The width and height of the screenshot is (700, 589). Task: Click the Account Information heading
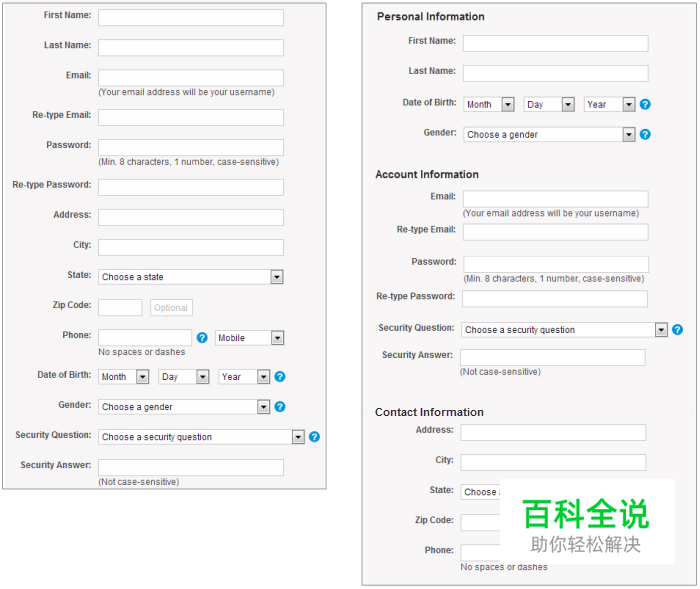point(427,174)
